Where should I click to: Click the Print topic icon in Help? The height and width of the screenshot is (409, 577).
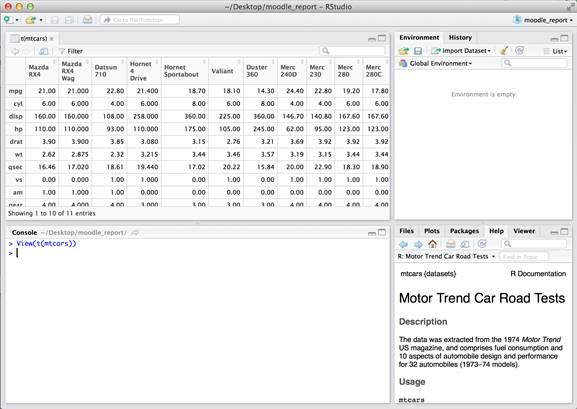[450, 244]
